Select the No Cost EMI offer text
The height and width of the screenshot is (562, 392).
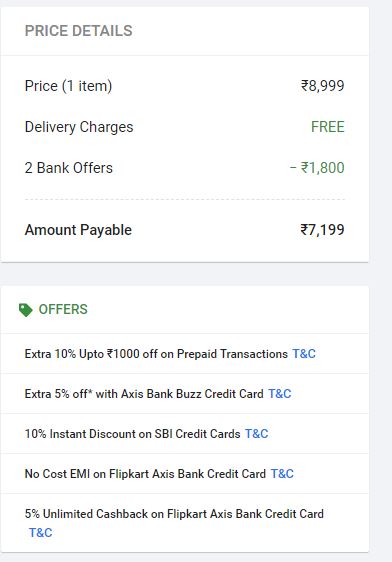(x=145, y=473)
